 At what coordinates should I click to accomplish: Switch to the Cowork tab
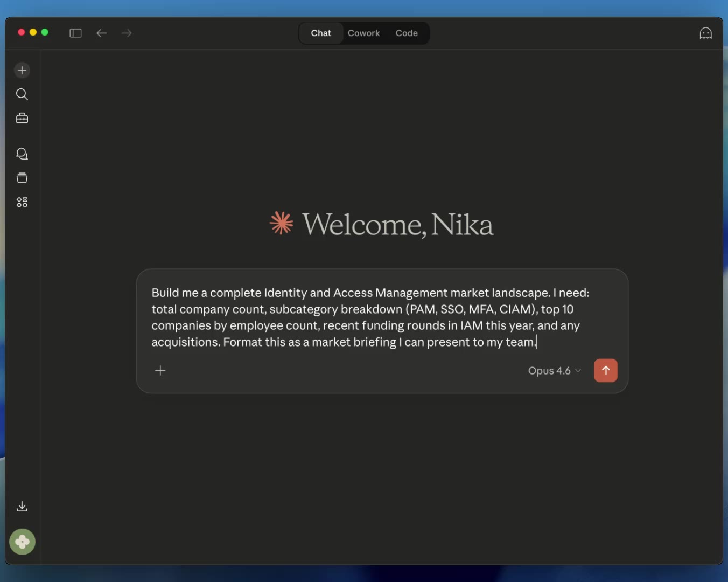[x=363, y=33]
